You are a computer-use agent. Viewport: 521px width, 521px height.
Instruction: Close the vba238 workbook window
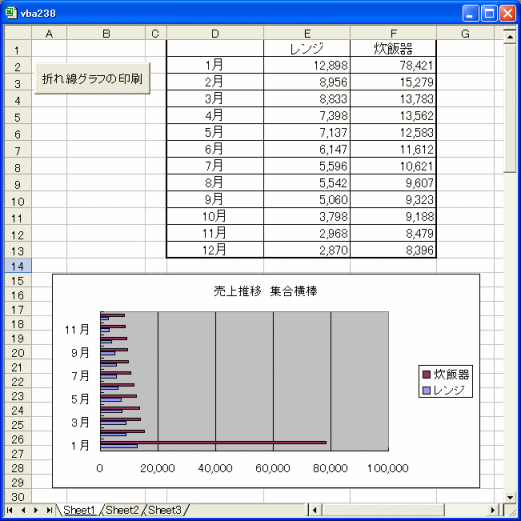[508, 14]
